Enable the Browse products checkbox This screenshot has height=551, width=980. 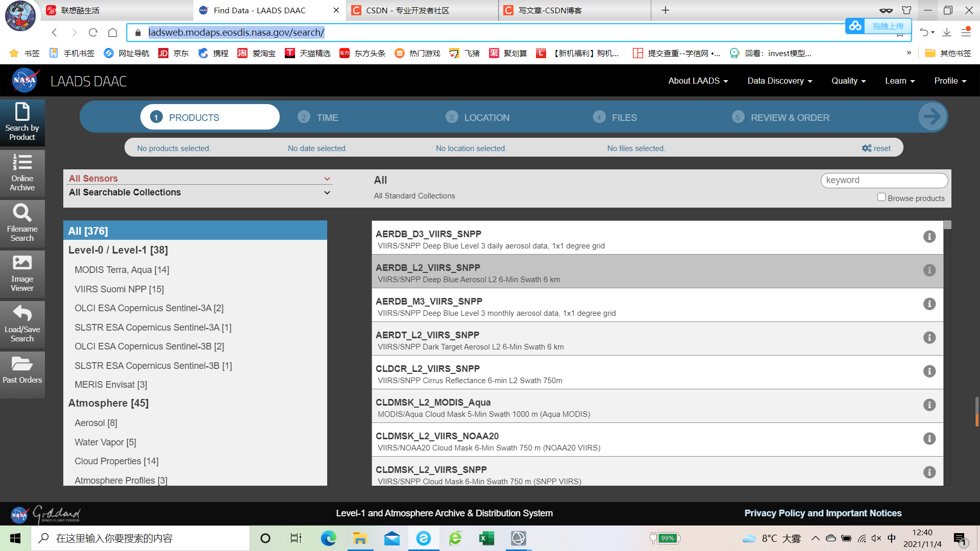881,196
